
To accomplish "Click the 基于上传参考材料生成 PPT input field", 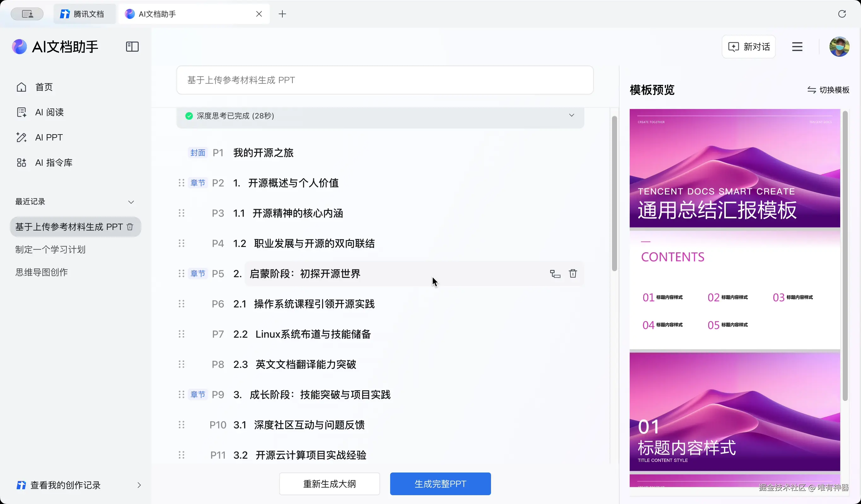I will tap(385, 80).
